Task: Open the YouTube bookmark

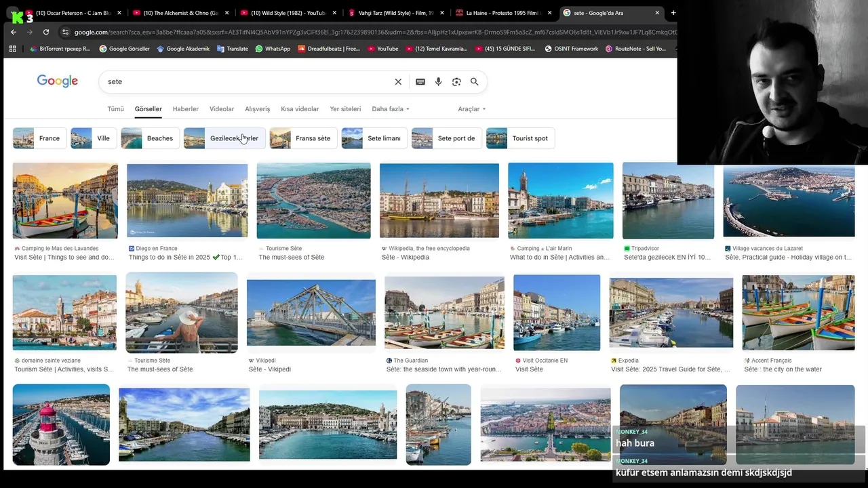Action: (x=383, y=49)
